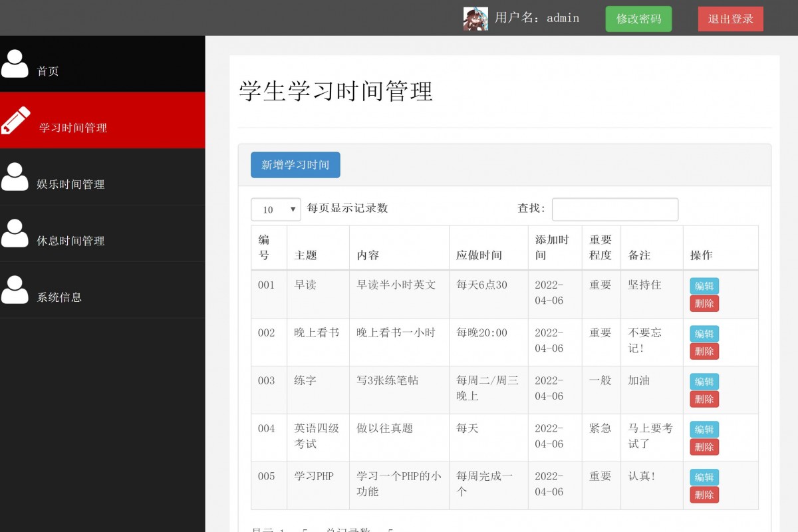This screenshot has width=798, height=532.
Task: Edit the 早读 record
Action: tap(704, 286)
